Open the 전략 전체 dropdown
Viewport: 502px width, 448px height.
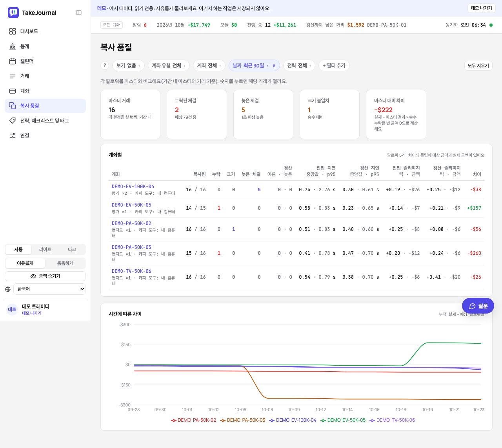tap(299, 65)
